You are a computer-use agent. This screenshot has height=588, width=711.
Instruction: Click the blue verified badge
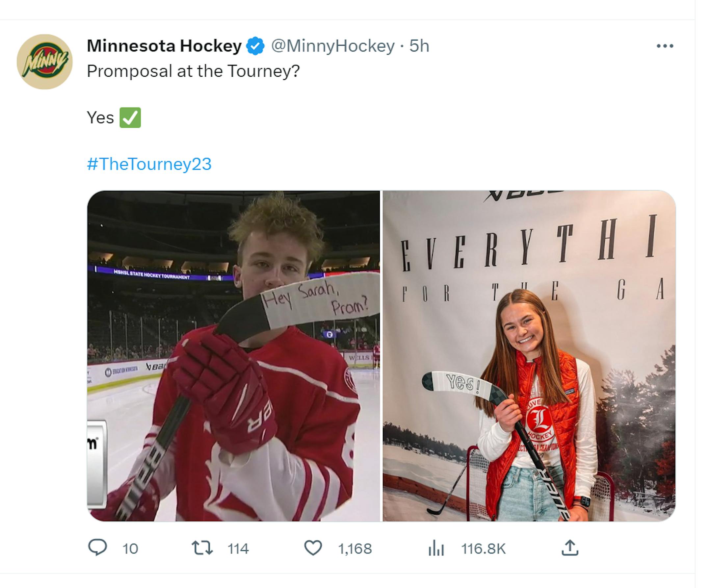(255, 46)
